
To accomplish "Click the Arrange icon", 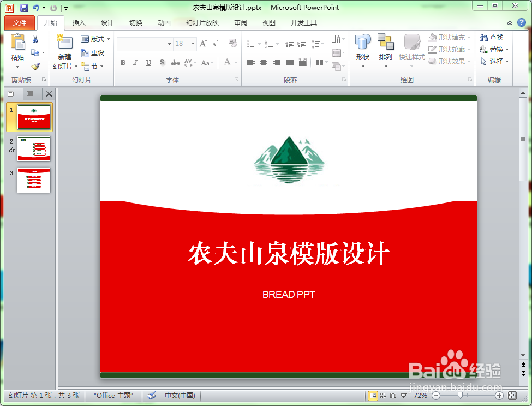I will 385,42.
